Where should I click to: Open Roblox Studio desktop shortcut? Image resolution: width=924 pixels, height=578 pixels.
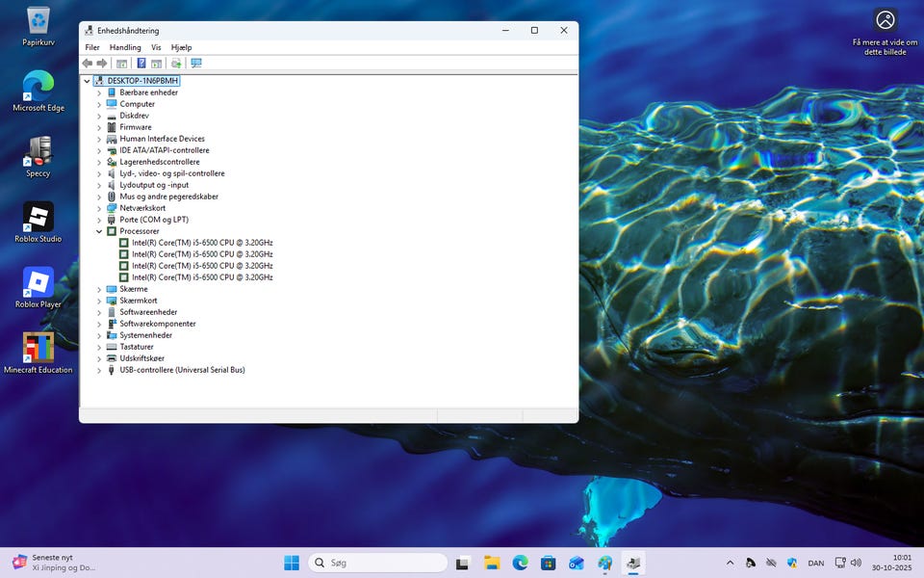tap(38, 222)
